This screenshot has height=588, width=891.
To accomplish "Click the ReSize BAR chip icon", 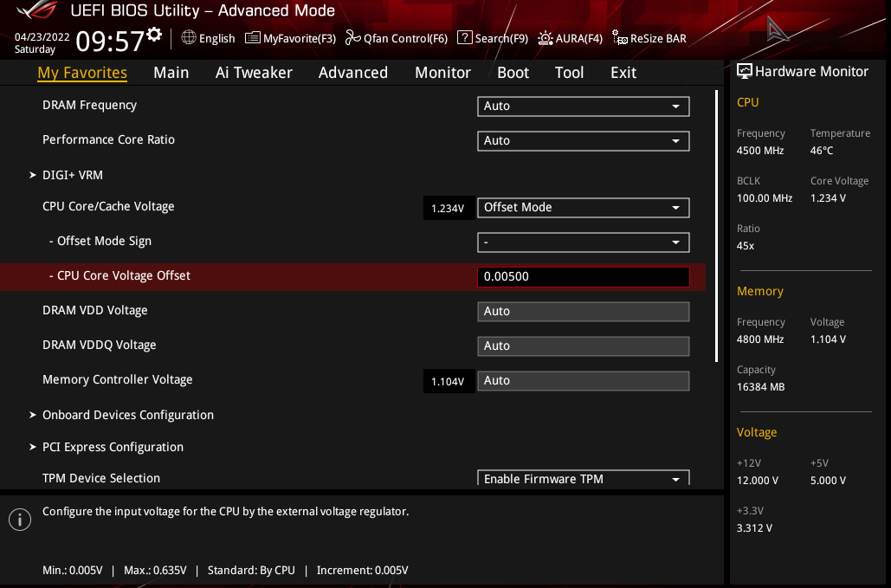I will click(620, 38).
